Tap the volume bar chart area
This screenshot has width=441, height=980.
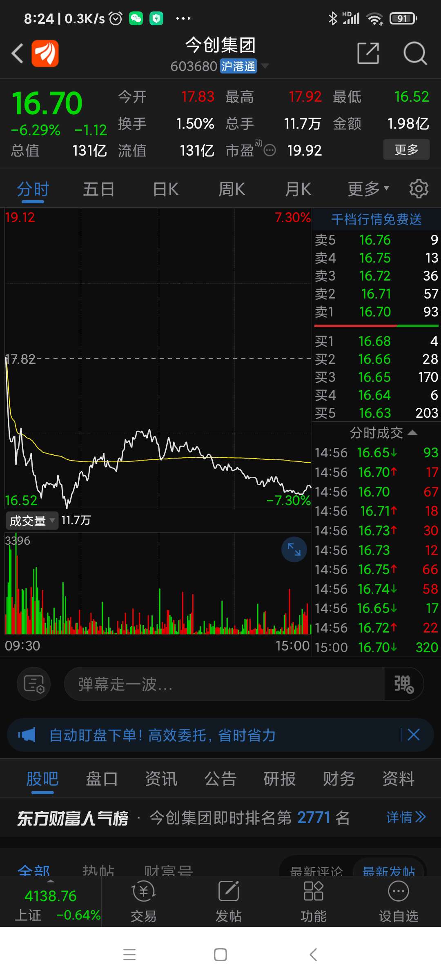158,584
